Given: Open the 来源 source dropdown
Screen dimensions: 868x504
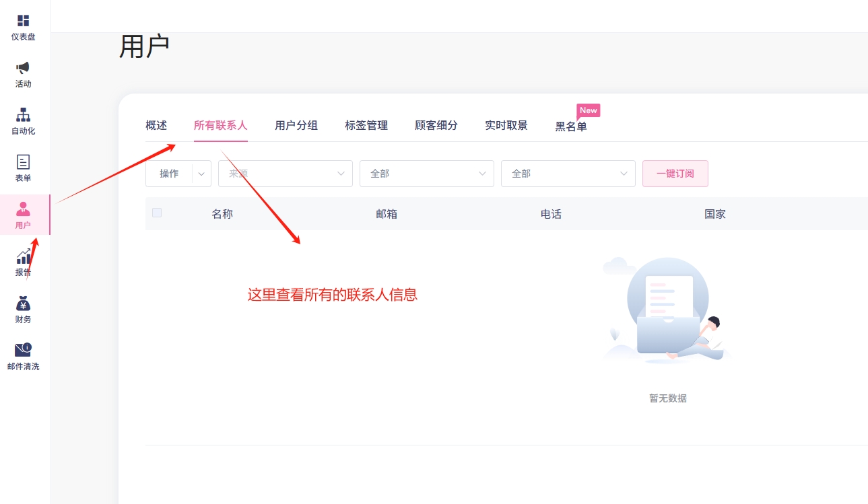Looking at the screenshot, I should (x=285, y=174).
